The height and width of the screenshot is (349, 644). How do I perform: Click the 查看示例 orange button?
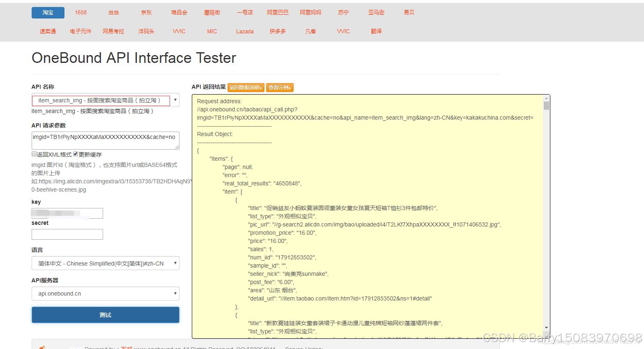coord(280,87)
